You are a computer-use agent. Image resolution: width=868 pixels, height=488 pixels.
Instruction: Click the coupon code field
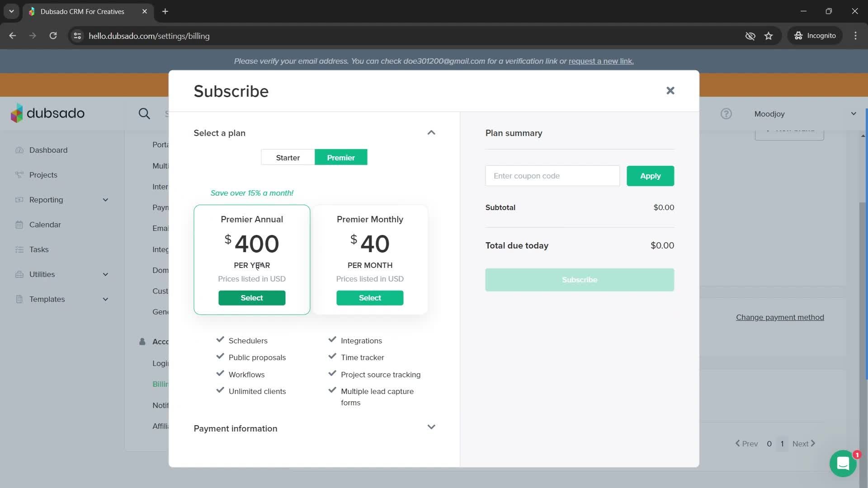pyautogui.click(x=552, y=176)
